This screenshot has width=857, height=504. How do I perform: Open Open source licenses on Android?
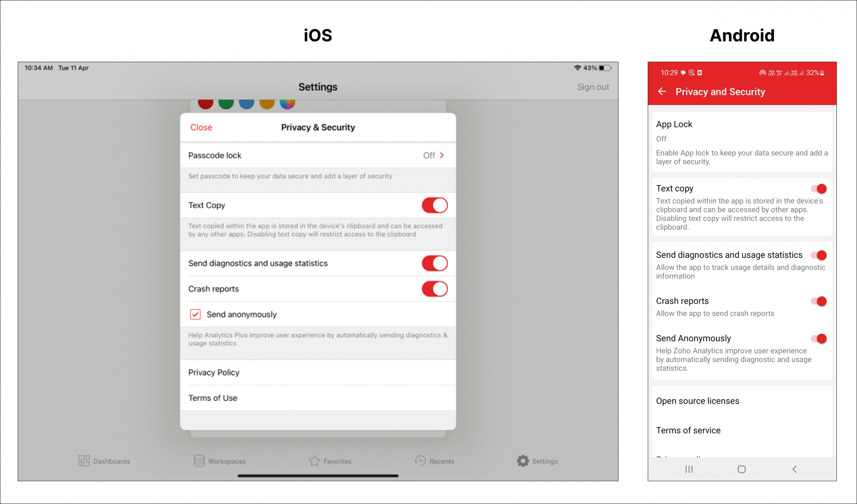[698, 401]
